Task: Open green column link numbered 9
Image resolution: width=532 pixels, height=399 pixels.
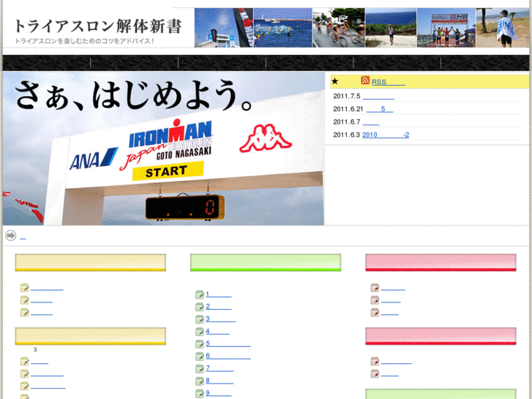Action: pos(219,393)
